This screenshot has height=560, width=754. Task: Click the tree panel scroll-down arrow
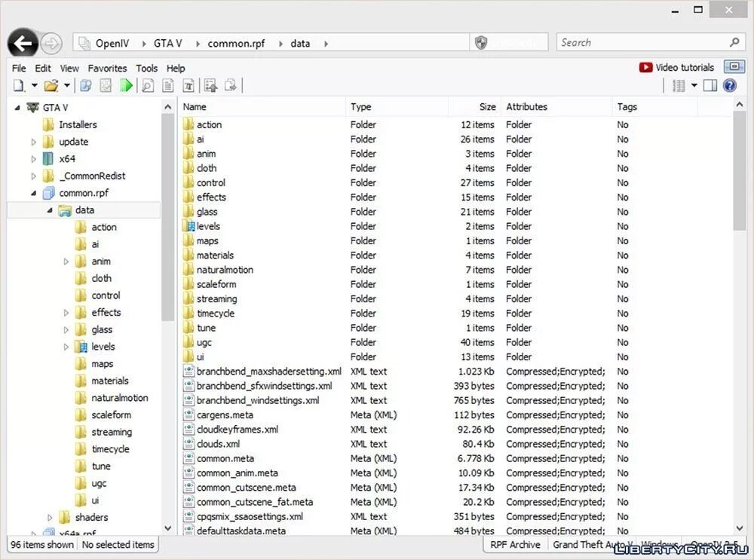[168, 528]
